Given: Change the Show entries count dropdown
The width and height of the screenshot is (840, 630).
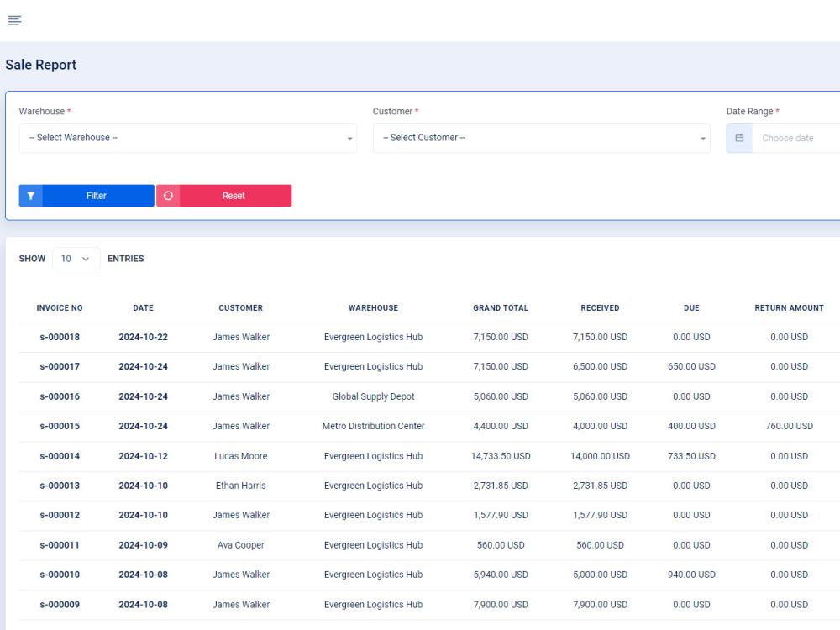Looking at the screenshot, I should (x=76, y=259).
